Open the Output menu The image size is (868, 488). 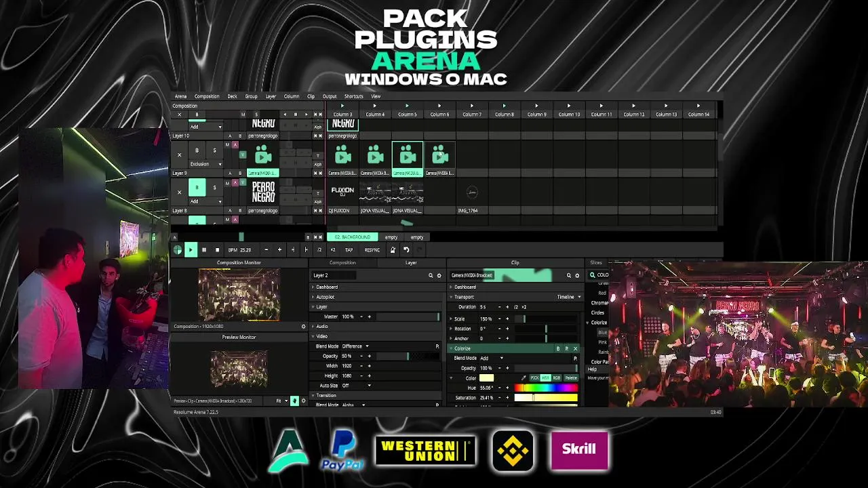point(330,96)
